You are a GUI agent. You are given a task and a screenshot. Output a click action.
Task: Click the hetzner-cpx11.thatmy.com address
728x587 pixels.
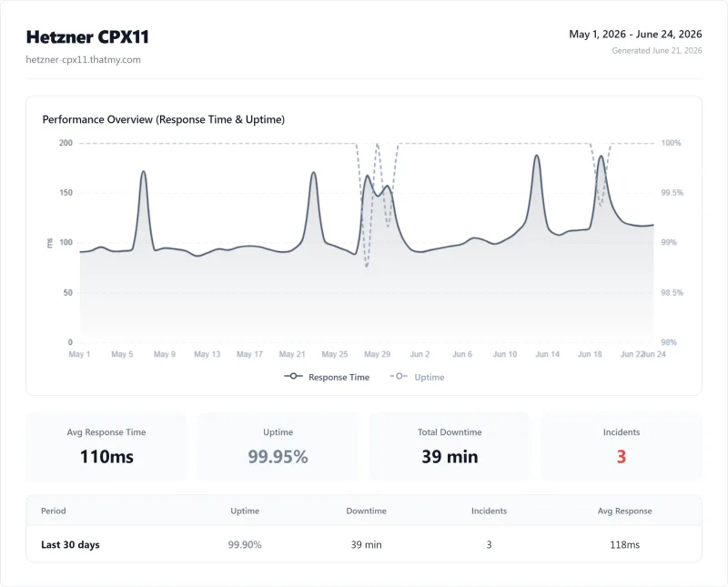coord(83,59)
